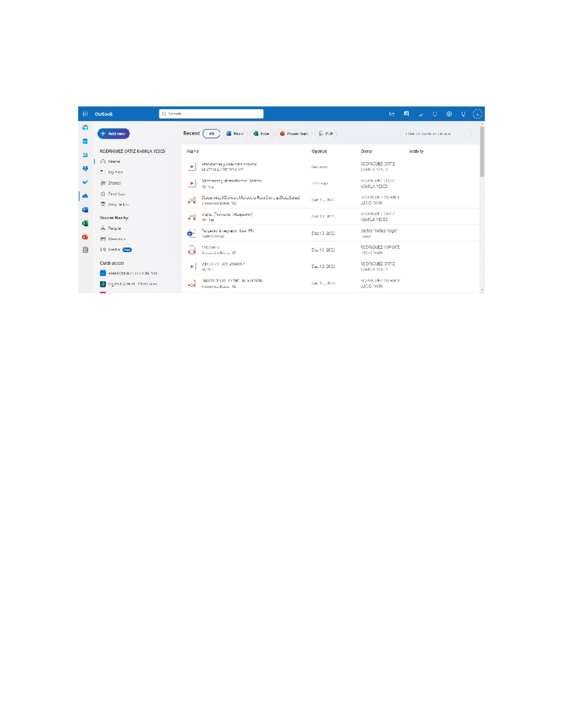The width and height of the screenshot is (563, 728).
Task: Open the app launcher grid icon
Action: click(85, 113)
